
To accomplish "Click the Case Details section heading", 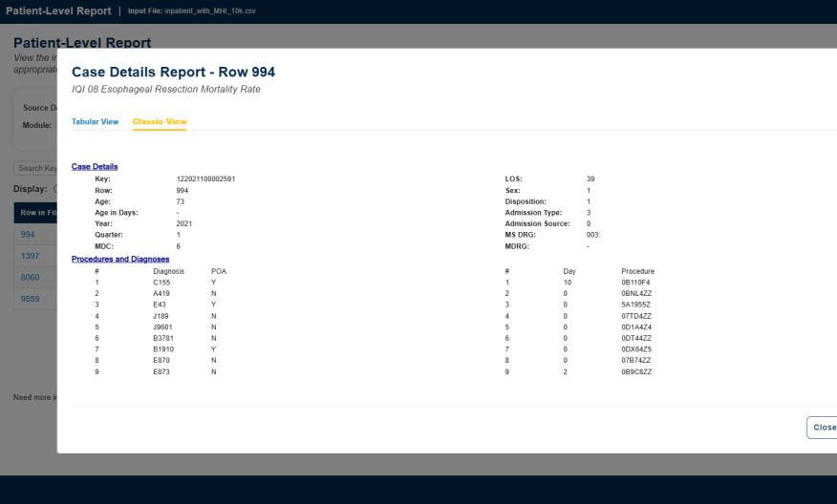I will click(x=95, y=167).
